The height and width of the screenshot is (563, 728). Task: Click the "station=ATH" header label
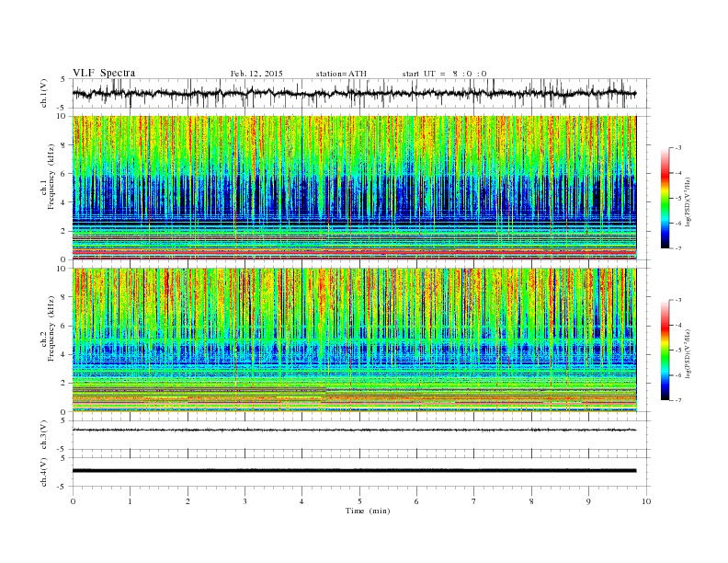coord(341,74)
